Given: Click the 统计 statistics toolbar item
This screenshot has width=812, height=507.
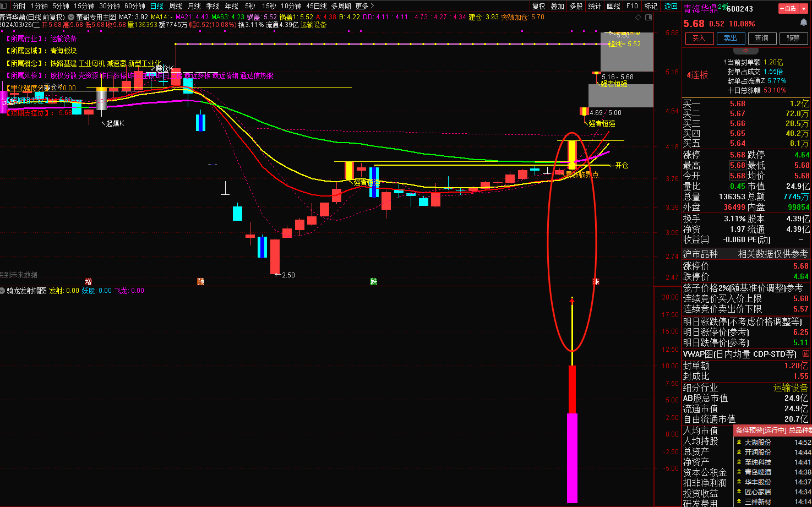Looking at the screenshot, I should click(x=595, y=6).
